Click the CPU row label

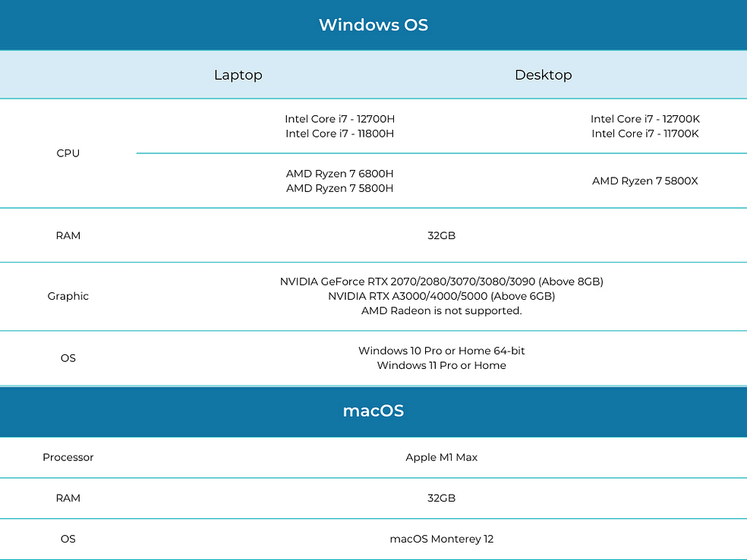(x=68, y=153)
